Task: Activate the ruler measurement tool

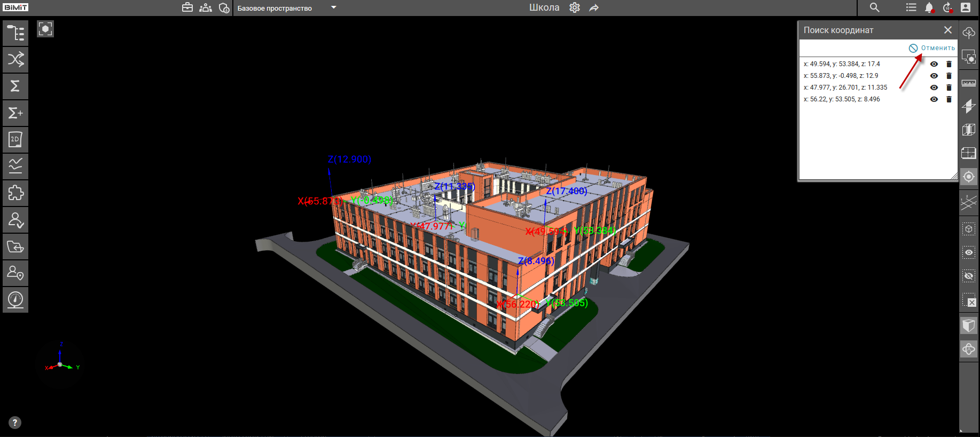Action: coord(968,83)
